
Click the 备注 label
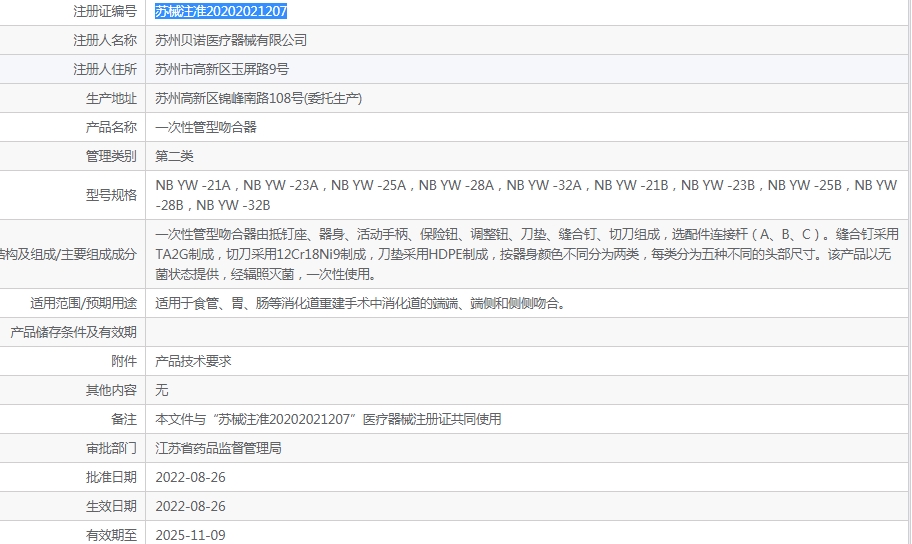124,419
